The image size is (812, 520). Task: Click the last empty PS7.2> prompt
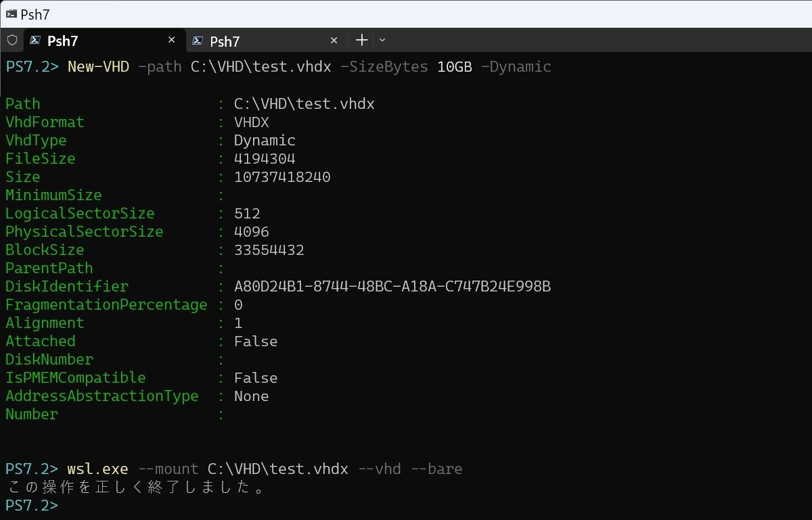(x=32, y=505)
